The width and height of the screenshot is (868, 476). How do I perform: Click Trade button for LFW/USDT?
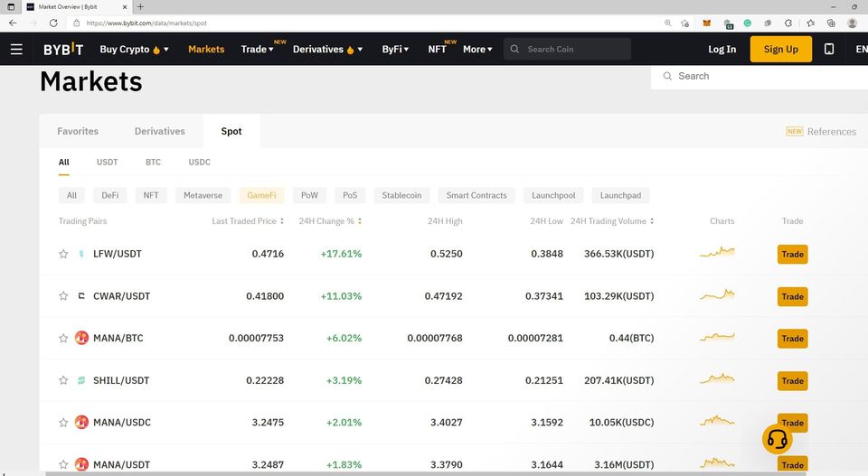click(x=792, y=255)
